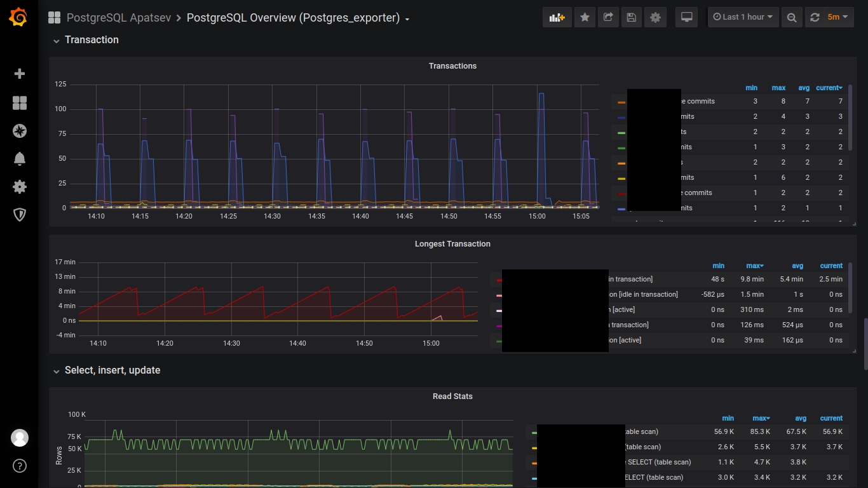Click the Grafana logo home icon
Viewport: 868px width, 488px height.
pos(18,17)
